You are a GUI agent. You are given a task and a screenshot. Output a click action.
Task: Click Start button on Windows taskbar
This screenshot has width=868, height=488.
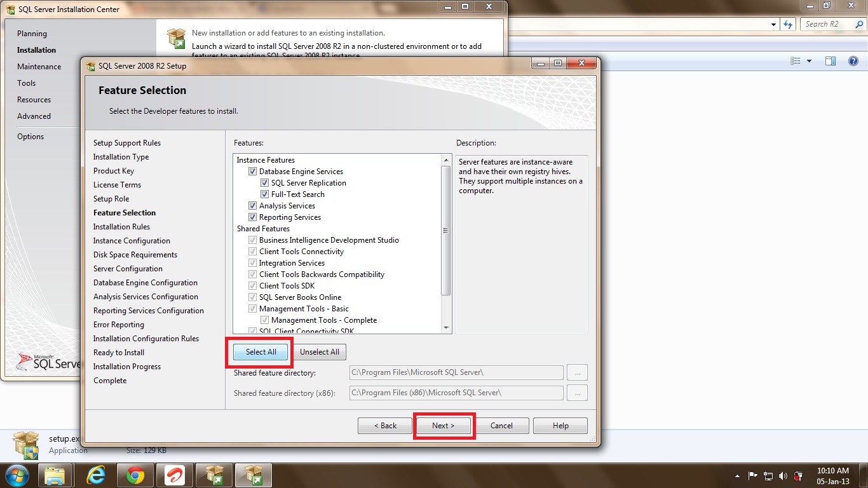[x=17, y=475]
